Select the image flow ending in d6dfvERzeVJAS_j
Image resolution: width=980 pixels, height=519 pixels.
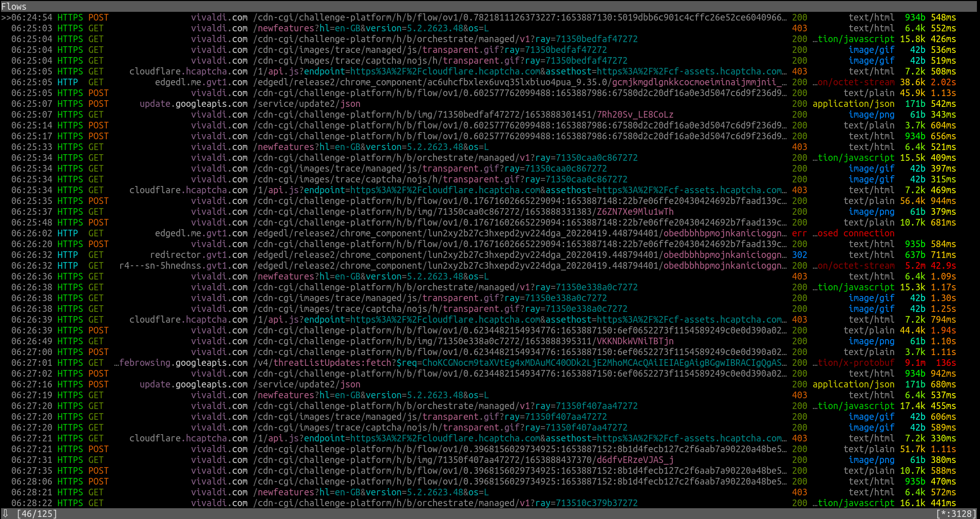point(462,460)
